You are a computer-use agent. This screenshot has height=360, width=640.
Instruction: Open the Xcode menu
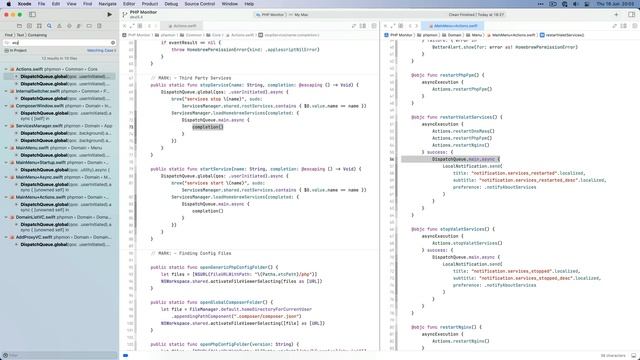point(24,4)
